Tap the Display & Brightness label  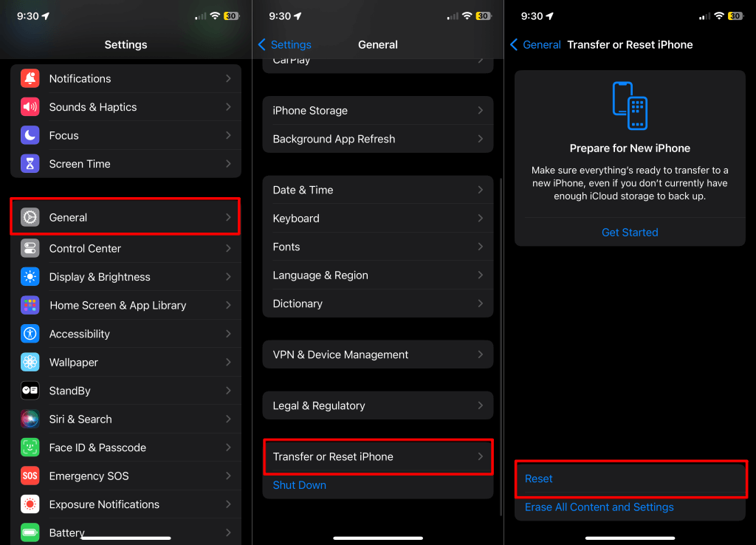pos(100,277)
